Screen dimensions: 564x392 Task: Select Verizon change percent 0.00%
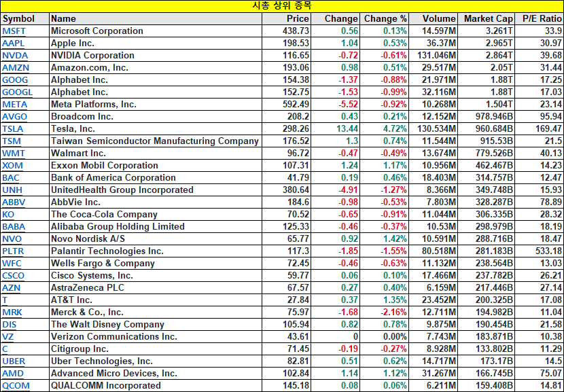tap(385, 336)
